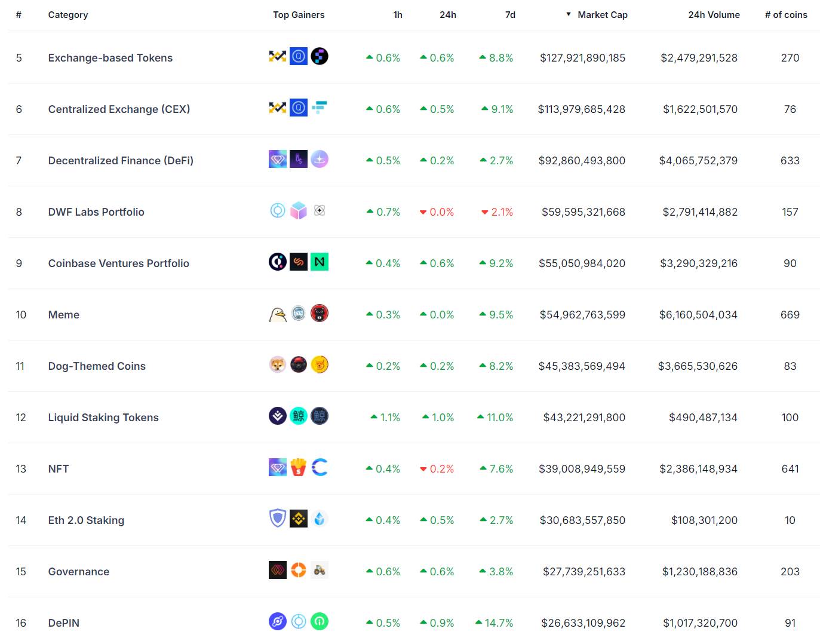Click french fries icon in NFT row

(x=299, y=468)
